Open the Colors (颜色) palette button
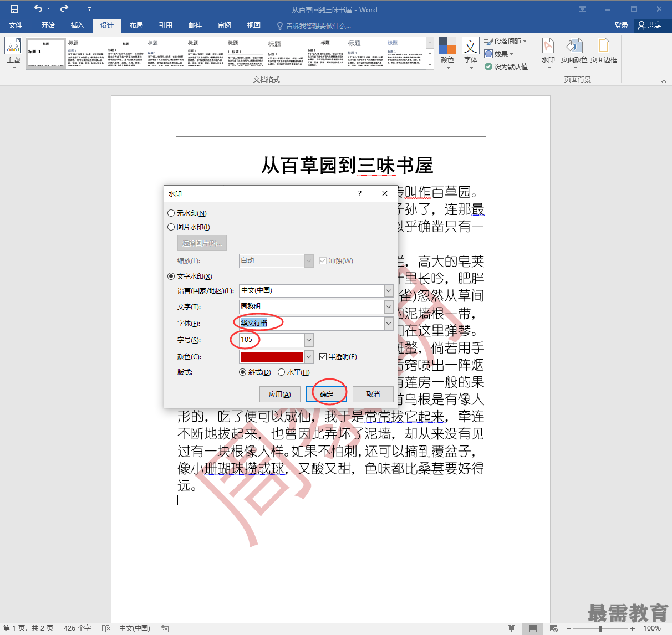Viewport: 672px width, 635px height. click(x=447, y=53)
